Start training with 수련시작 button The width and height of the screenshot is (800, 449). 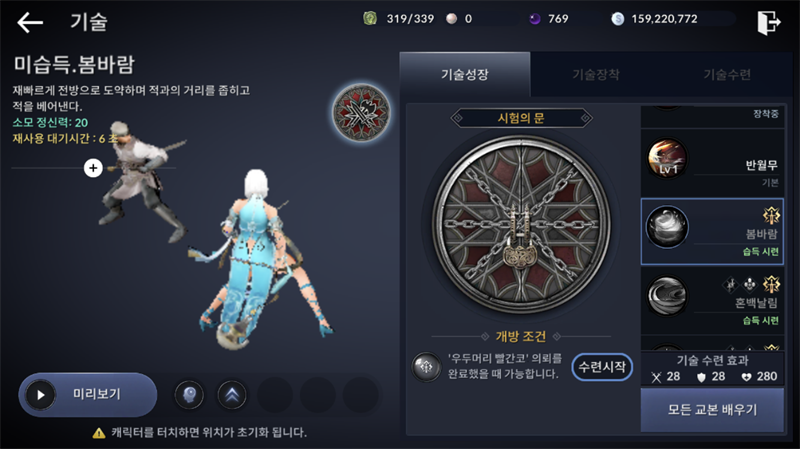click(602, 366)
